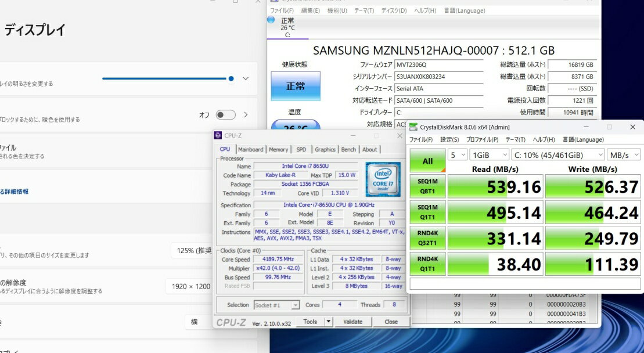This screenshot has height=353, width=644.
Task: Run the SEQ1M Q8T1 benchmark test
Action: pos(427,186)
